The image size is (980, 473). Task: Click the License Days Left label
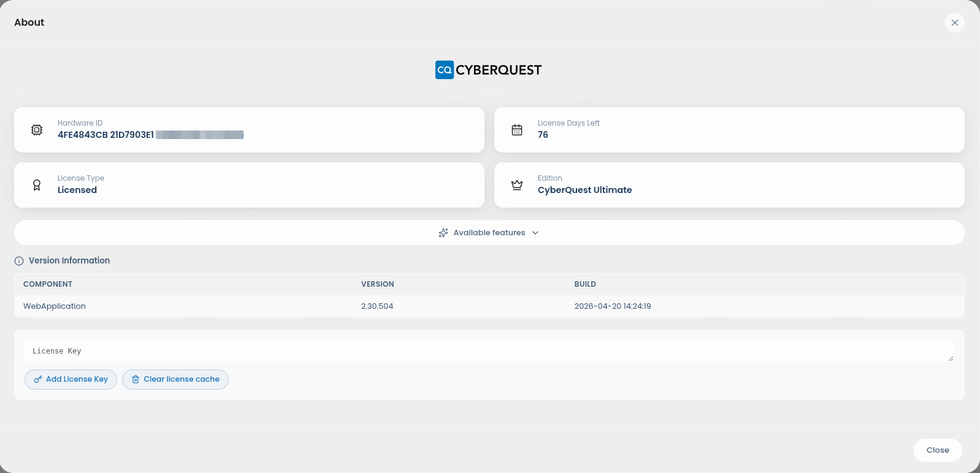[568, 123]
